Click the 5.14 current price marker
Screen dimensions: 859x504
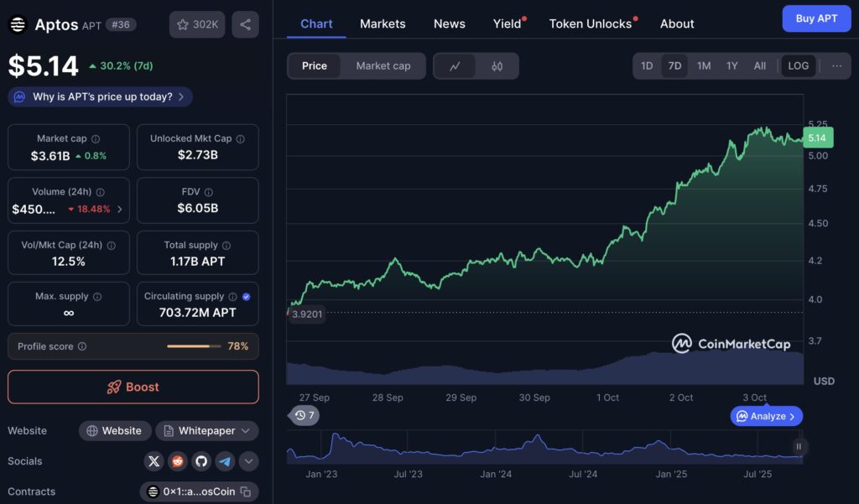(x=817, y=138)
